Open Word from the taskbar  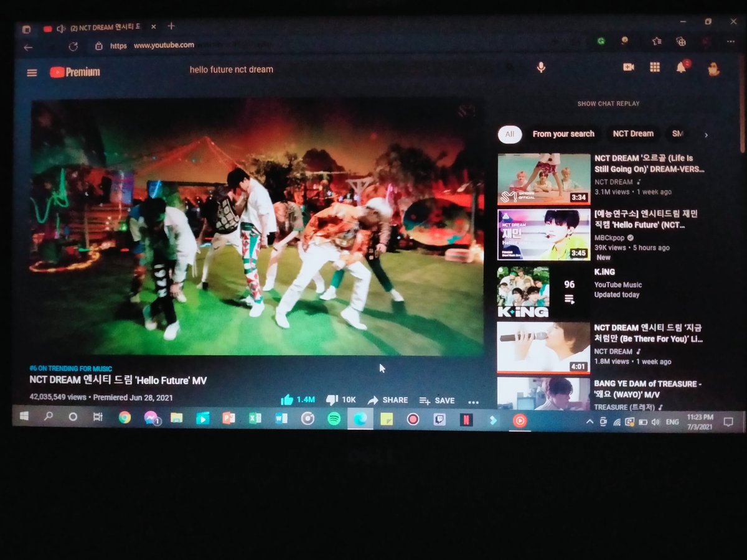pos(281,419)
